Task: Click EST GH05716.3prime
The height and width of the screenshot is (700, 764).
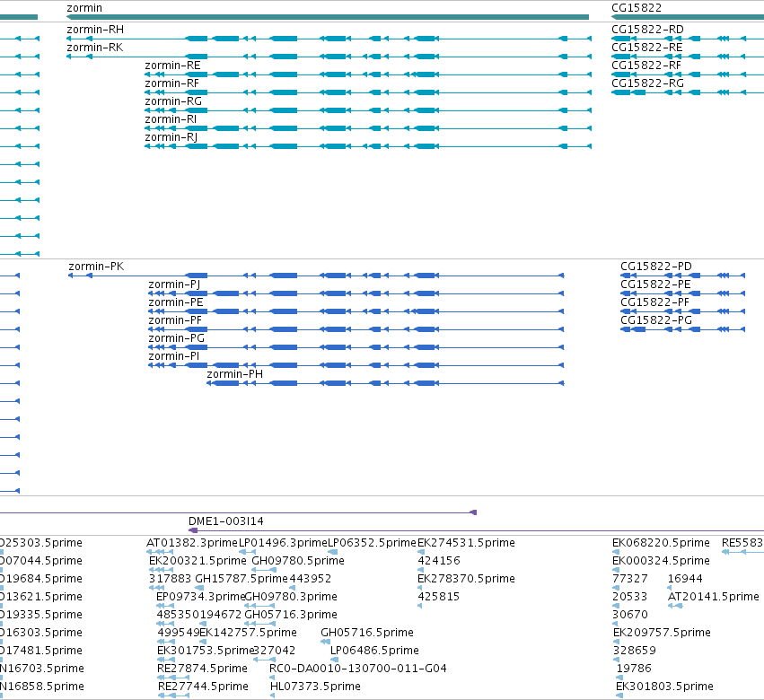Action: pyautogui.click(x=291, y=616)
